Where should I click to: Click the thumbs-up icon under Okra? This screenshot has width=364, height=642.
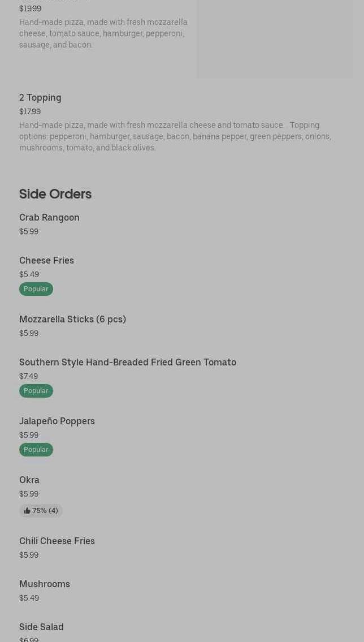(27, 511)
